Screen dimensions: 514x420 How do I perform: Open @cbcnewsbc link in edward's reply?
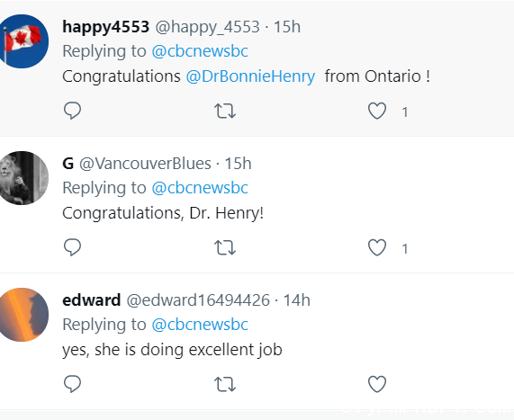[200, 325]
